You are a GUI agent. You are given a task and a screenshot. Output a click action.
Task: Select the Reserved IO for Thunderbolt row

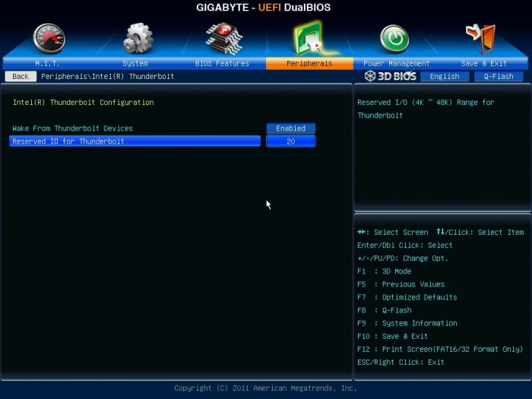click(x=135, y=141)
